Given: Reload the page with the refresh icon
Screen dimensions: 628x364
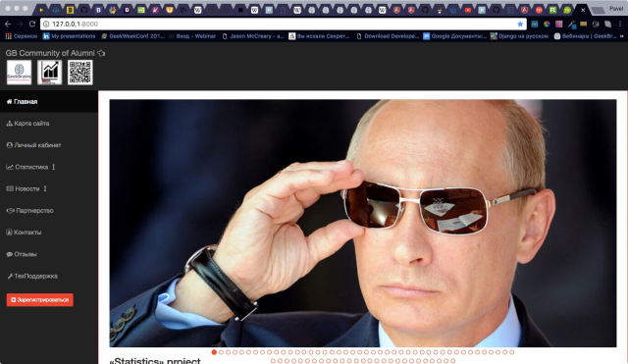Looking at the screenshot, I should pos(32,24).
